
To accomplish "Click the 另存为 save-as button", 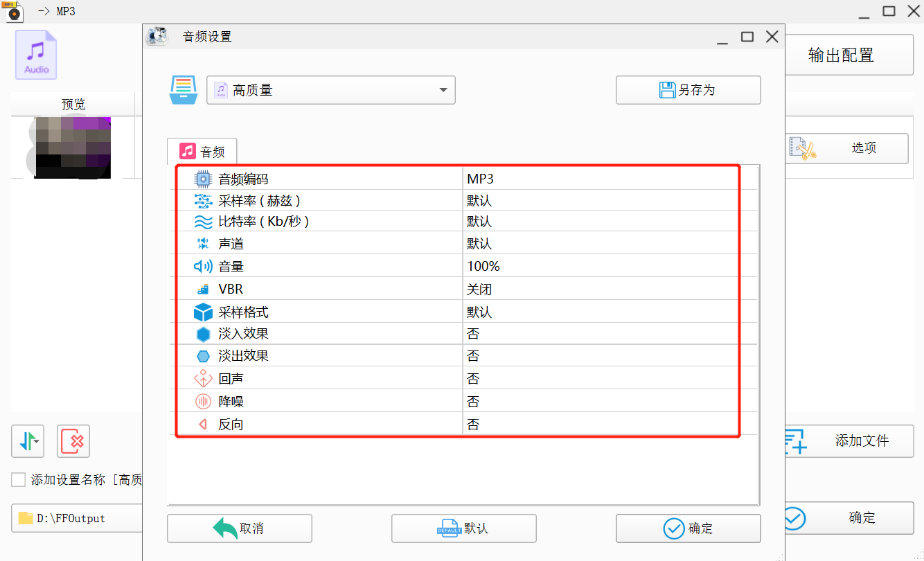I will point(688,90).
